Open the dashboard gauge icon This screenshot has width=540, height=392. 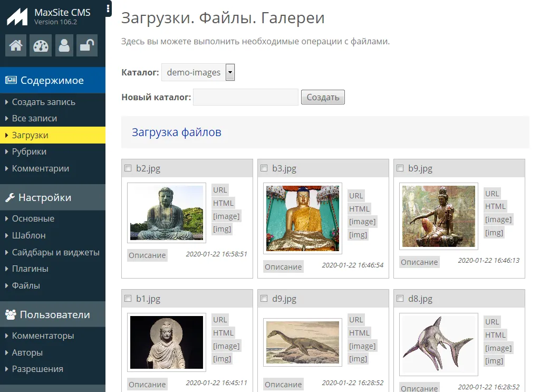coord(40,46)
